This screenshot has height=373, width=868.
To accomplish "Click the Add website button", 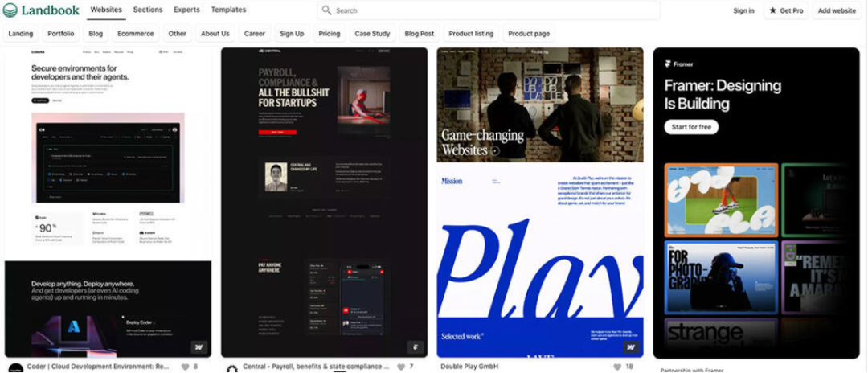I will click(837, 10).
